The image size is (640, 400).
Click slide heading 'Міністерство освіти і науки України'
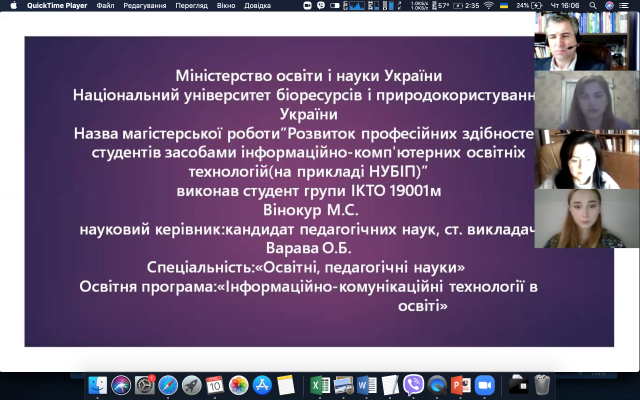[309, 76]
